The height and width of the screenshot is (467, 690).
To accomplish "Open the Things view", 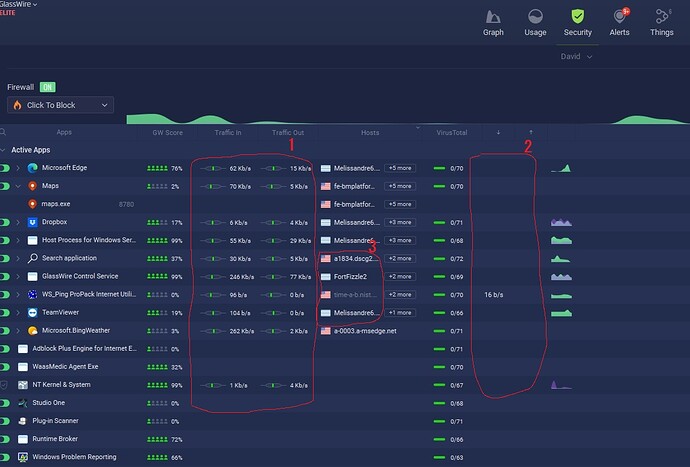I will pyautogui.click(x=662, y=21).
